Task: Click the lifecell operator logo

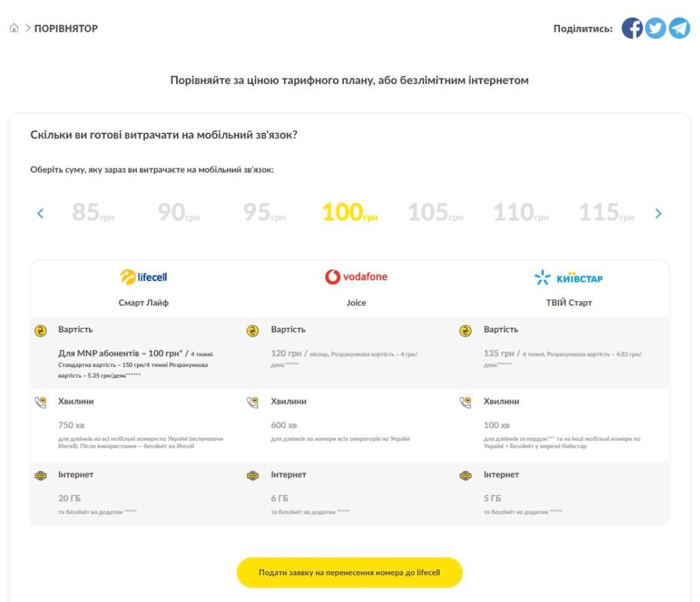Action: pos(144,277)
